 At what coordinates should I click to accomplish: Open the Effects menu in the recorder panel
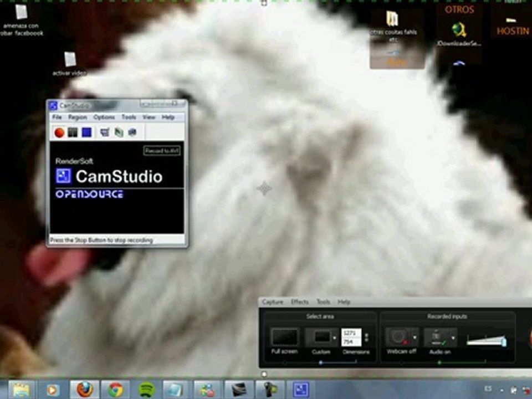(300, 302)
